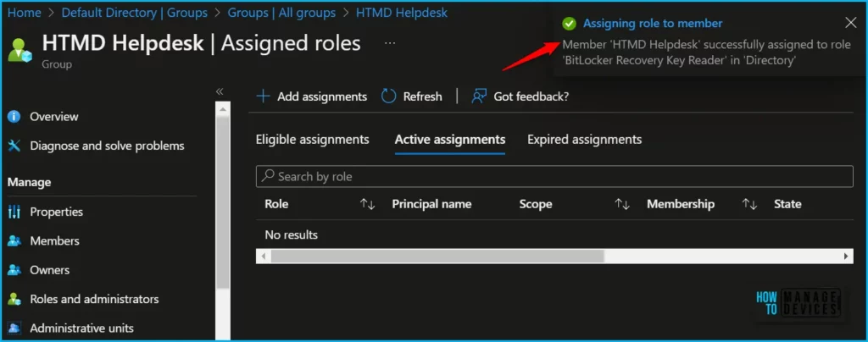
Task: Open Roles and administrators
Action: coord(94,299)
